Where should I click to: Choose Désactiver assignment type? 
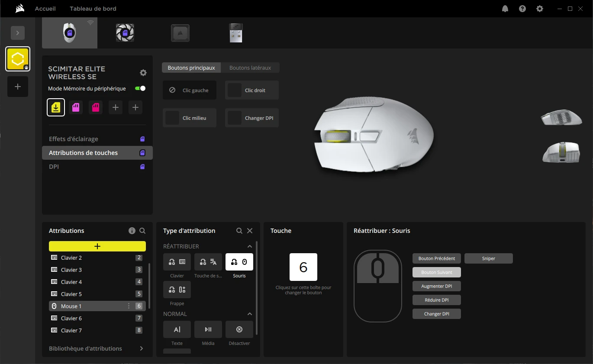239,329
